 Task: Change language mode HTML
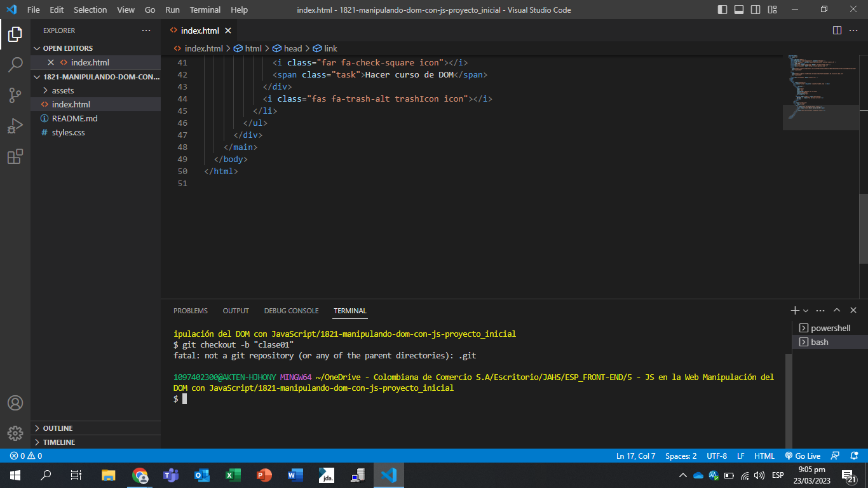pyautogui.click(x=764, y=456)
